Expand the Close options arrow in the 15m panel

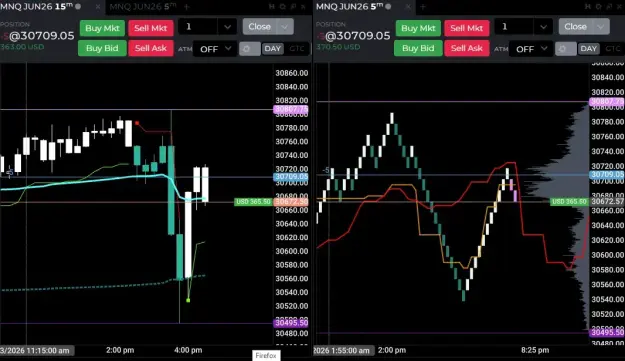[x=285, y=27]
